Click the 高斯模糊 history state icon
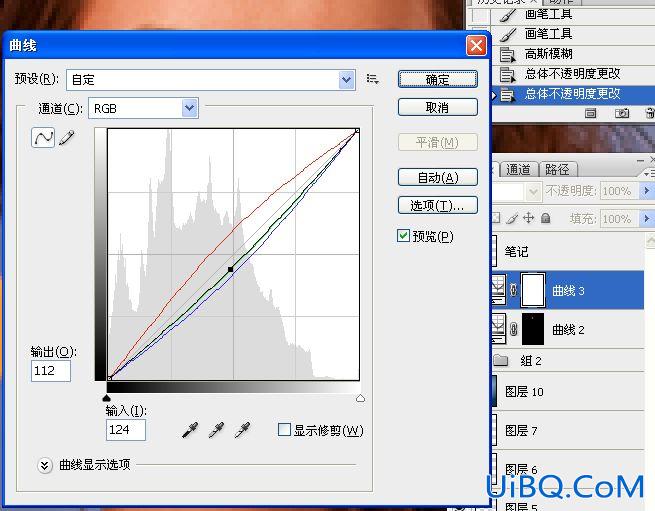 [507, 54]
